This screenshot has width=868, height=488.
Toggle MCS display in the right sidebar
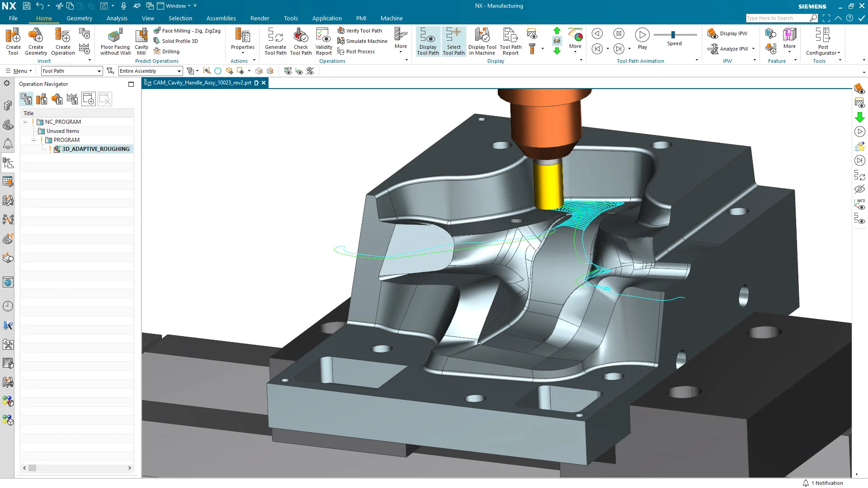(x=860, y=204)
